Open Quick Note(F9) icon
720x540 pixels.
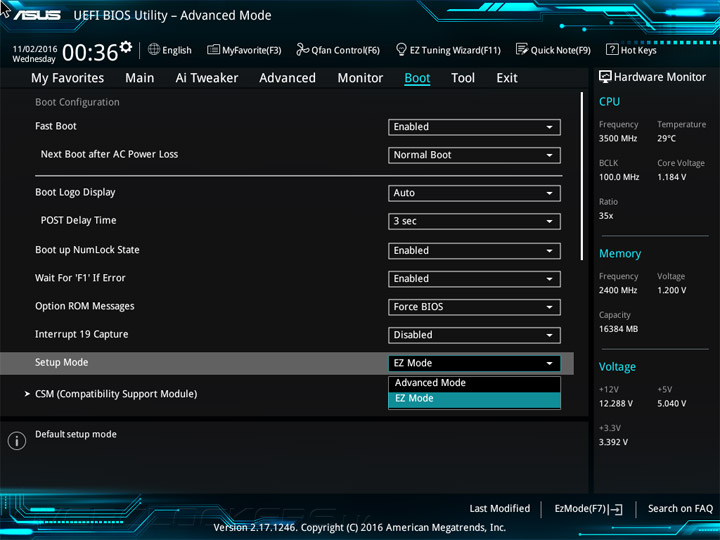pyautogui.click(x=522, y=50)
